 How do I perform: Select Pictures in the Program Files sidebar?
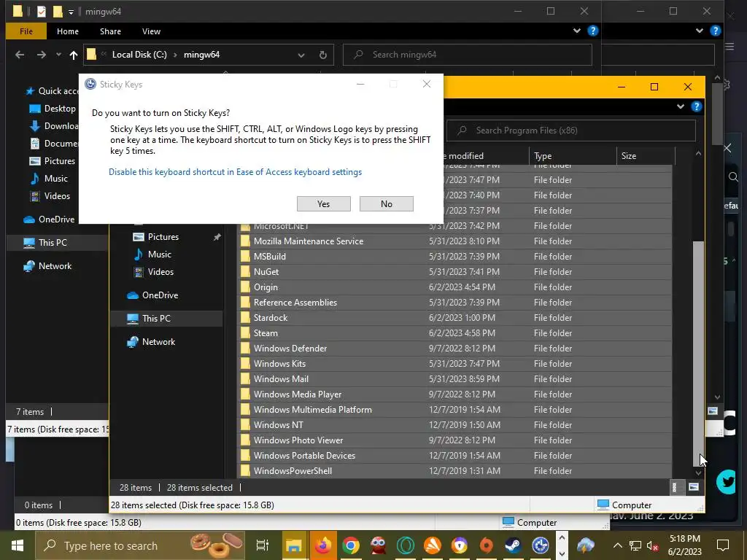click(157, 237)
